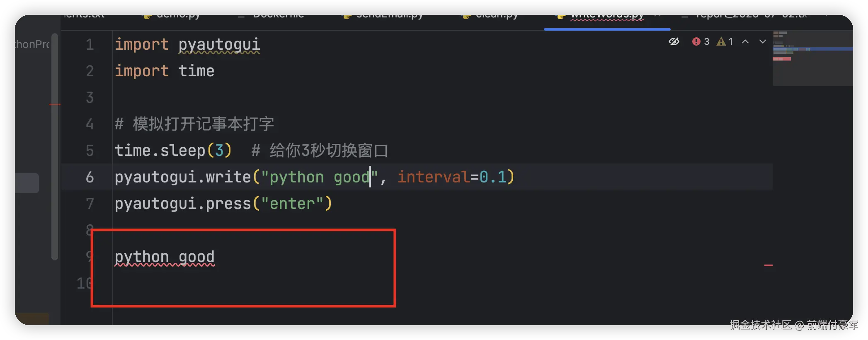The width and height of the screenshot is (868, 340).
Task: Click the project panel vertical scrollbar
Action: tap(54, 145)
